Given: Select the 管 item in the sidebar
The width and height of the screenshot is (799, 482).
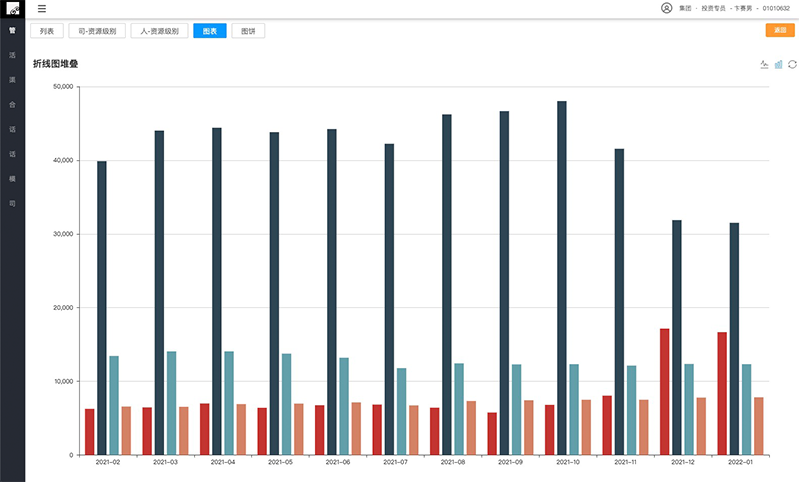Looking at the screenshot, I should [x=12, y=31].
